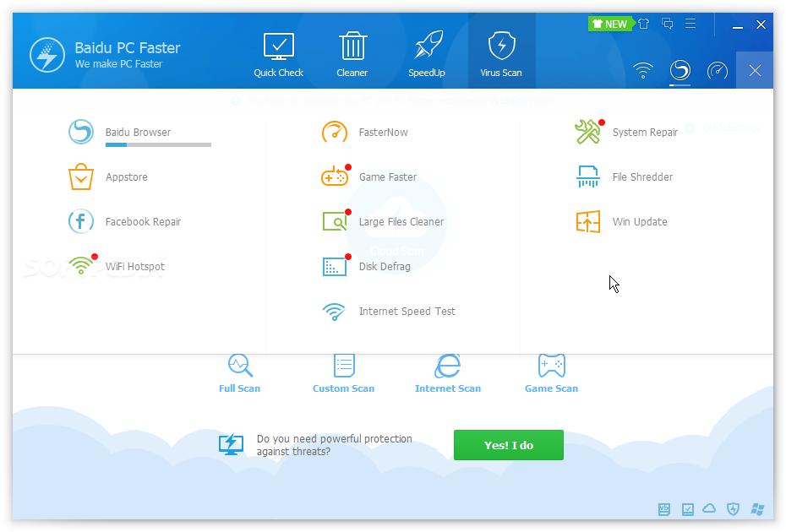Start the Internet Scan
This screenshot has width=786, height=532.
[448, 374]
